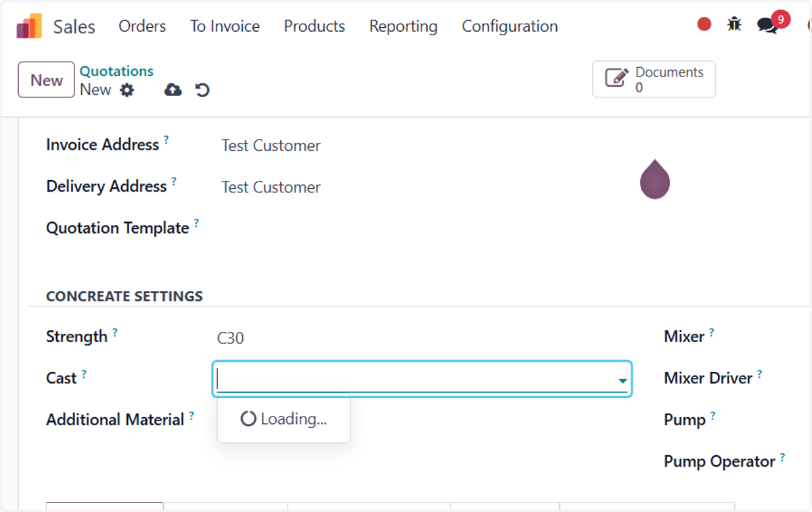Show help tooltip for Mixer
The width and height of the screenshot is (812, 512).
pyautogui.click(x=711, y=332)
